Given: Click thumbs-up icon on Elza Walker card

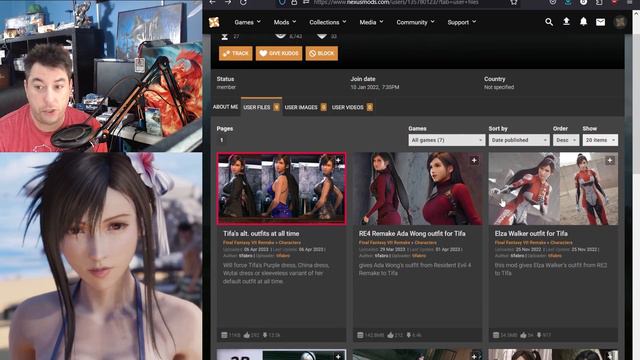Looking at the screenshot, I should (524, 335).
